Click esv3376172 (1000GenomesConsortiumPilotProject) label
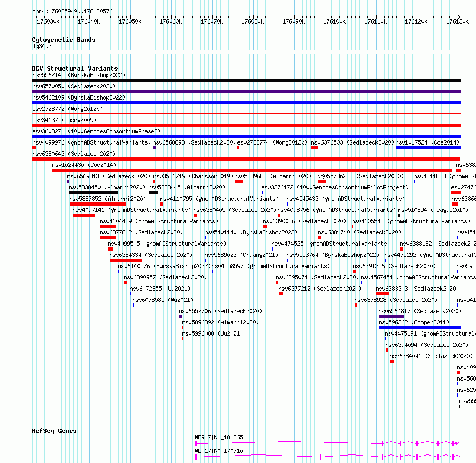 point(335,187)
